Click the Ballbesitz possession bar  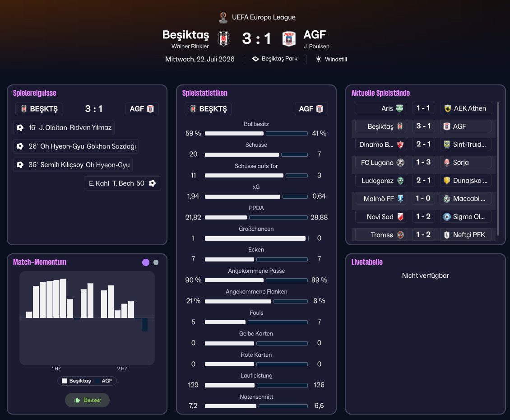pyautogui.click(x=256, y=134)
